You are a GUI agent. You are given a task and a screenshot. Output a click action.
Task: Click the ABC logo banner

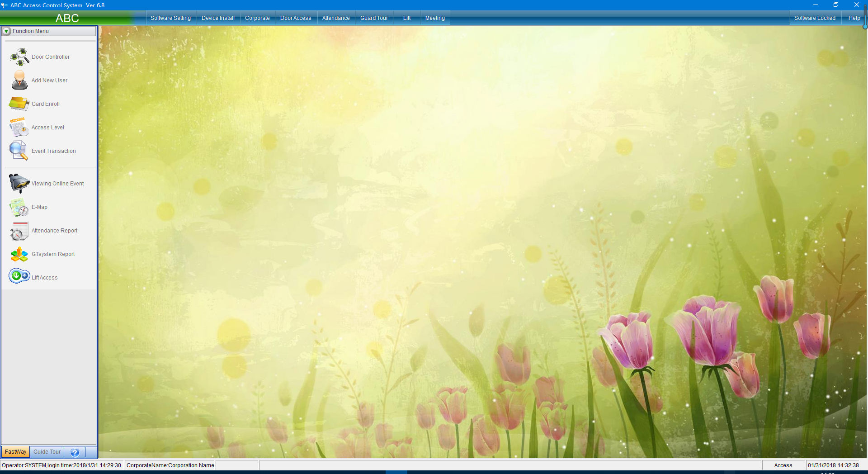(67, 18)
